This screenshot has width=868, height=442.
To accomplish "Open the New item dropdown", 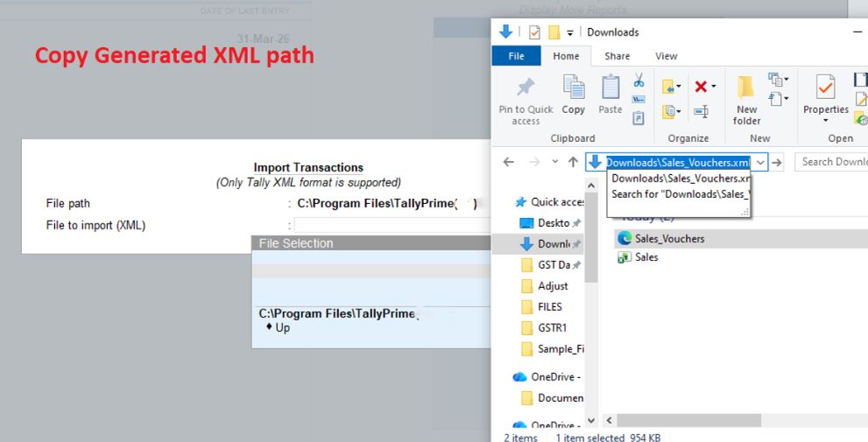I will (779, 80).
